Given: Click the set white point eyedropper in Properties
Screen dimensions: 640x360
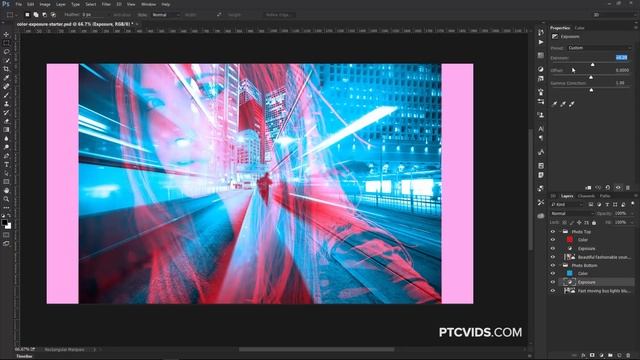Looking at the screenshot, I should click(572, 104).
